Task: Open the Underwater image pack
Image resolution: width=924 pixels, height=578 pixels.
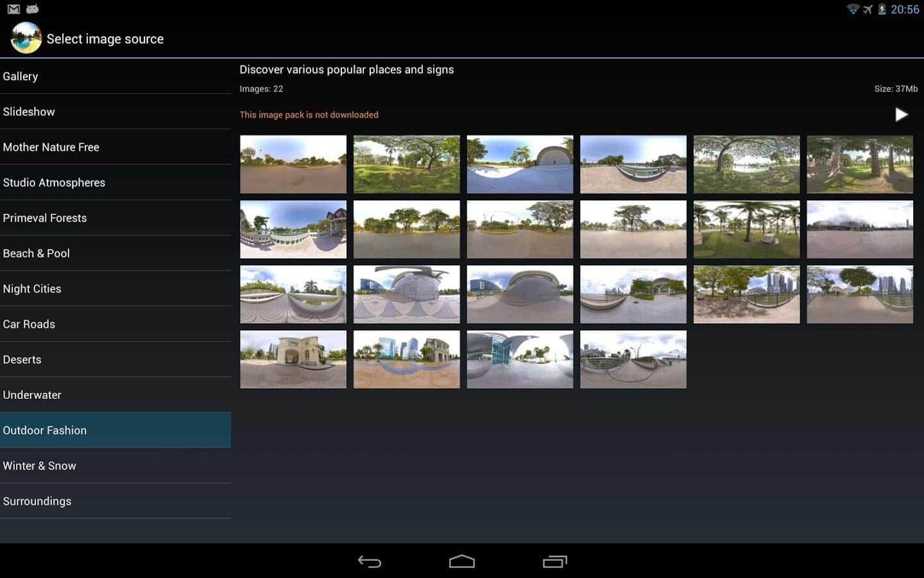Action: click(x=116, y=395)
